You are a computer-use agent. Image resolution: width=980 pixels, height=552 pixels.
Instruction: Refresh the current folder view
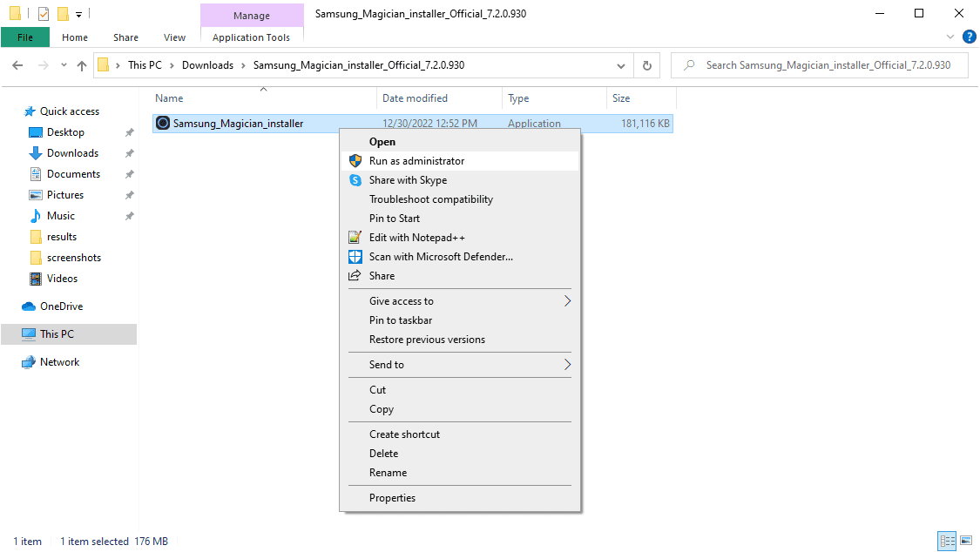[646, 65]
